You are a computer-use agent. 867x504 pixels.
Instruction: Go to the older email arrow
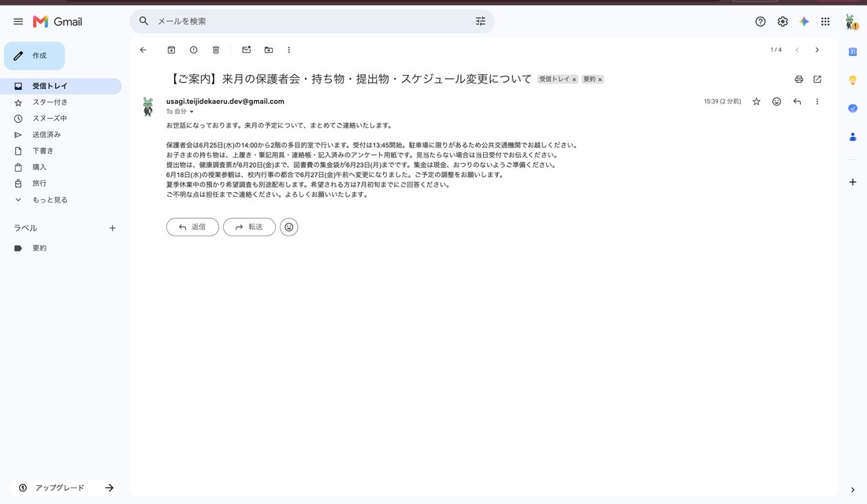tap(817, 50)
